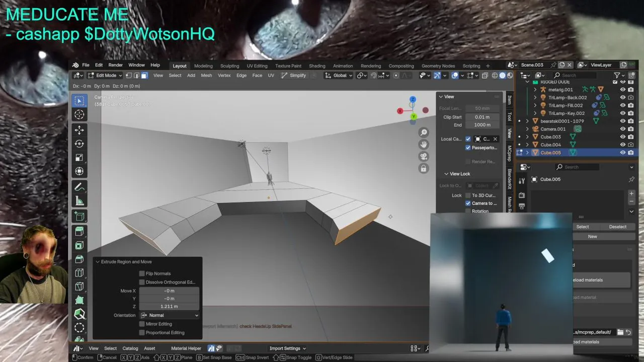Pin Cube.005 properties panel
The height and width of the screenshot is (362, 644).
click(631, 179)
